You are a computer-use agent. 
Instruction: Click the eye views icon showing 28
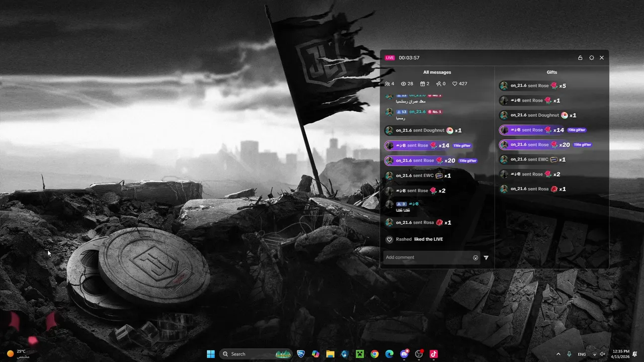404,84
